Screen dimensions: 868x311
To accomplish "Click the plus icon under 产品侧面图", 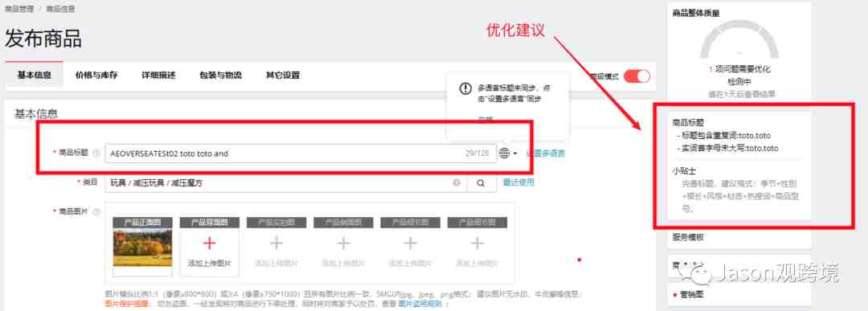I will click(x=344, y=243).
